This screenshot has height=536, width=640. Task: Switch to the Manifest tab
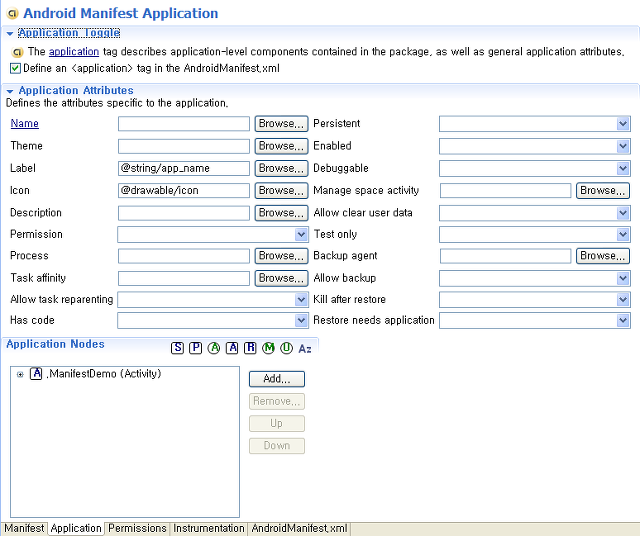[x=24, y=528]
